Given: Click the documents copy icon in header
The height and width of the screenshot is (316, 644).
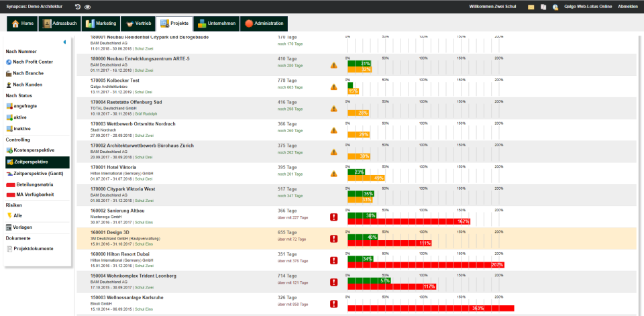Looking at the screenshot, I should click(x=543, y=7).
